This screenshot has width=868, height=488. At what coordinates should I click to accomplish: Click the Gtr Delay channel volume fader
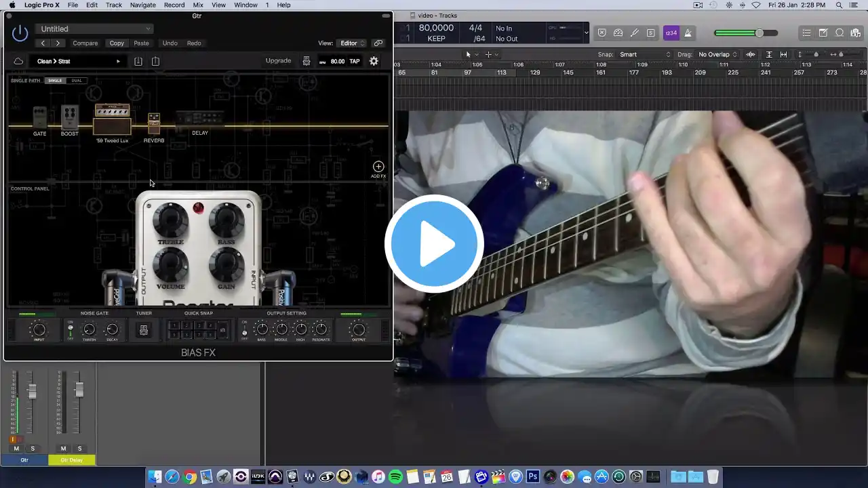79,389
